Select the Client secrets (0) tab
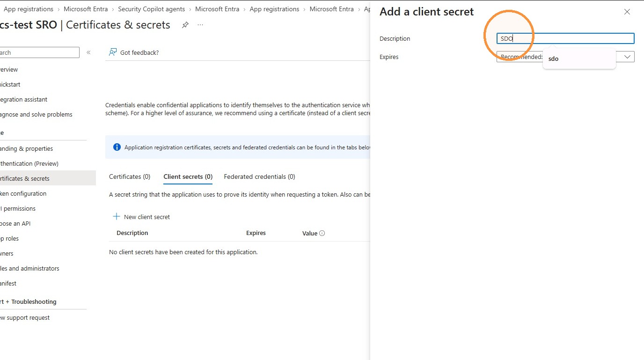 click(188, 176)
